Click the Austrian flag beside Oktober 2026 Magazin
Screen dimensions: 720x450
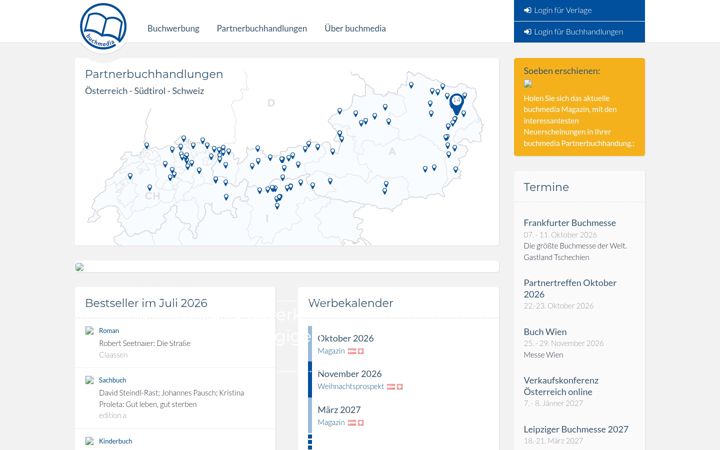click(352, 351)
